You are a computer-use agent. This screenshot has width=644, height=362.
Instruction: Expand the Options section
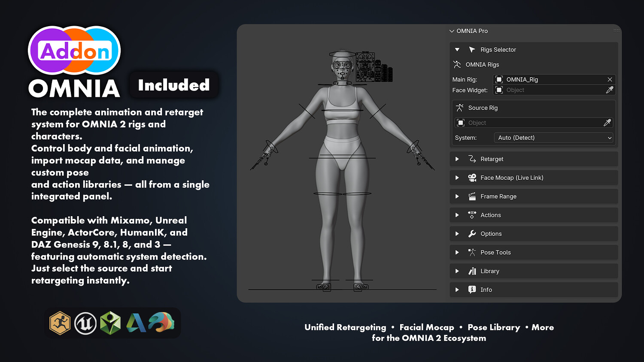[x=457, y=234]
